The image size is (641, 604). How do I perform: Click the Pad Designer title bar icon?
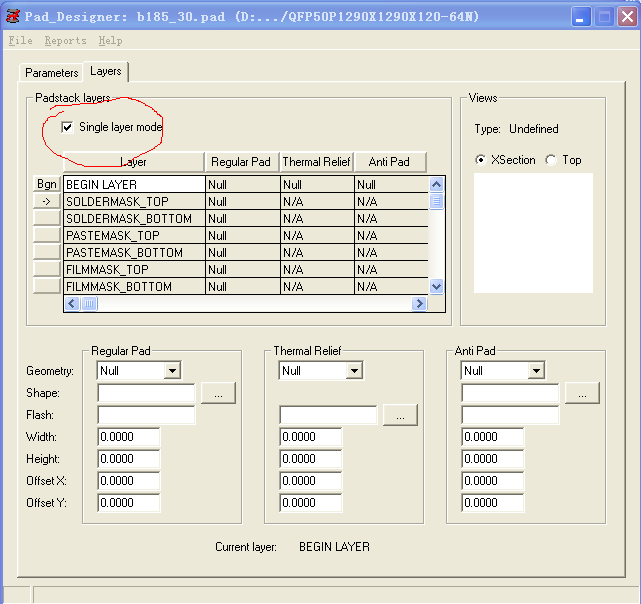coord(14,16)
